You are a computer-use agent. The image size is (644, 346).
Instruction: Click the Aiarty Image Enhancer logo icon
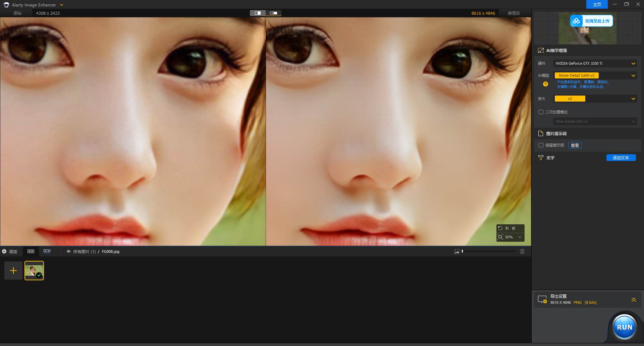pyautogui.click(x=6, y=5)
